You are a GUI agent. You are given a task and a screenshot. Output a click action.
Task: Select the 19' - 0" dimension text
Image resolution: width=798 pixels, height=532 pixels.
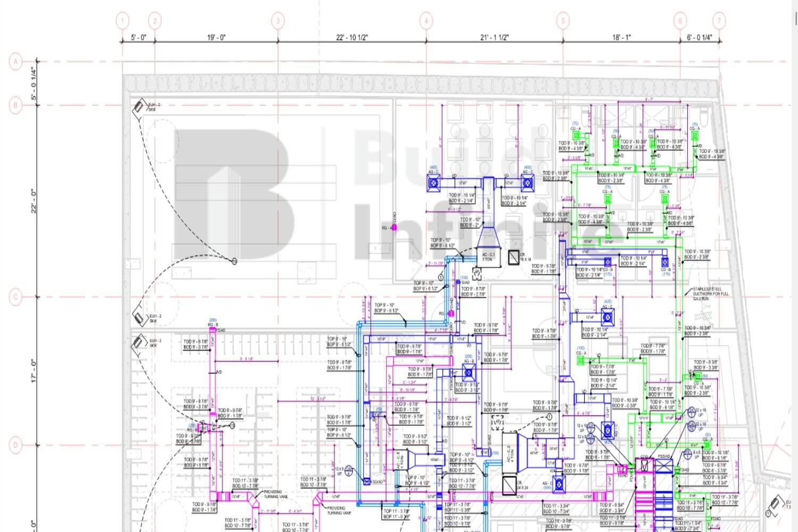(x=216, y=37)
